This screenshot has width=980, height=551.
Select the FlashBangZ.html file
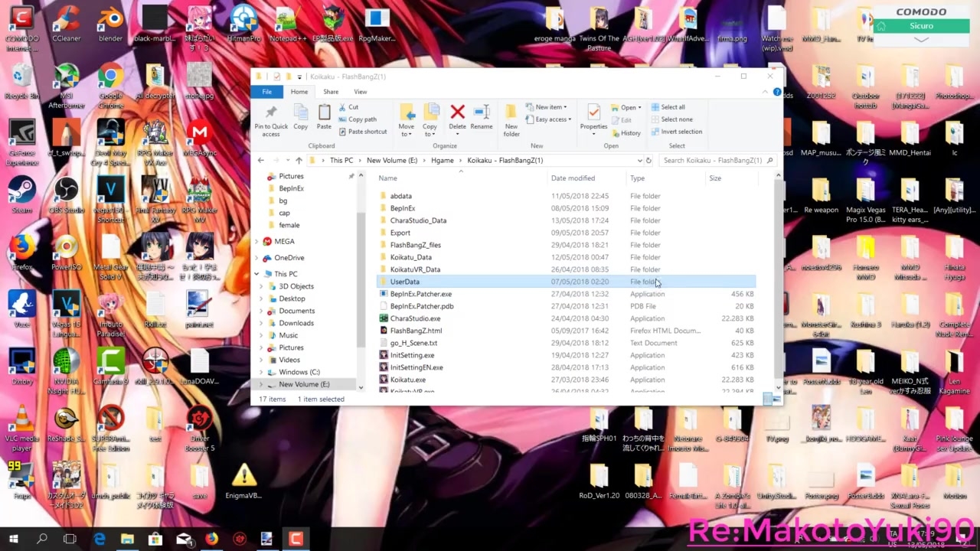pyautogui.click(x=416, y=331)
